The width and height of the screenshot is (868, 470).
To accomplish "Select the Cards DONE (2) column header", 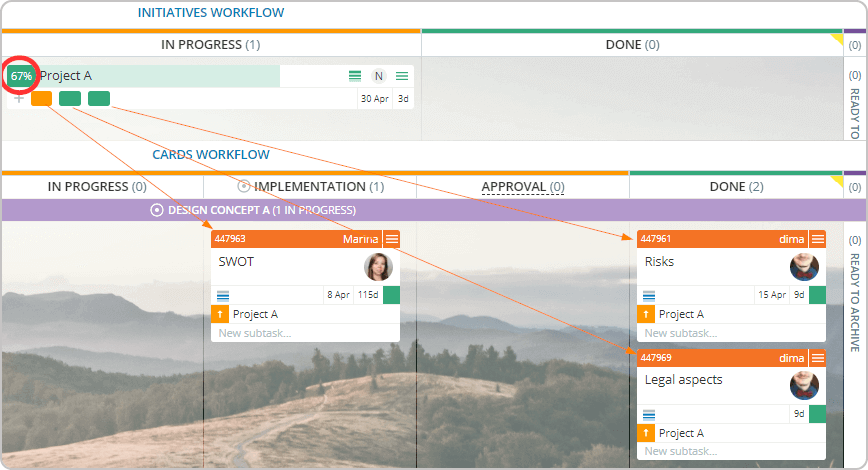I will click(736, 187).
